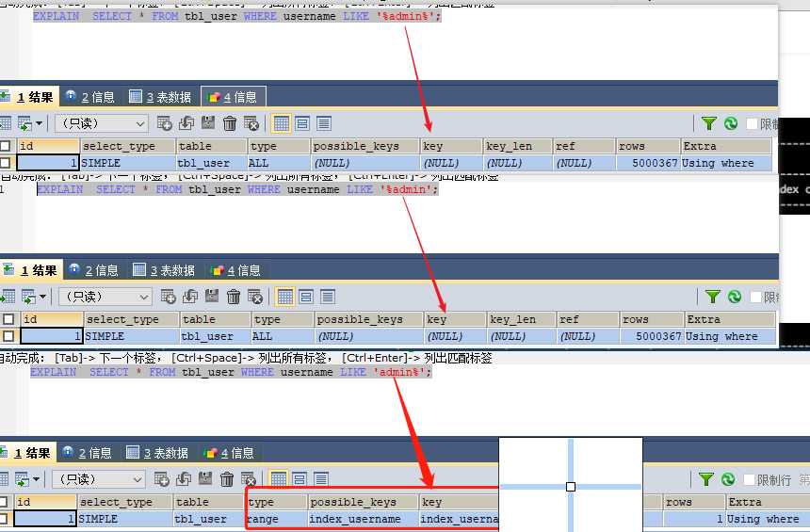Select text view icon in LIKE '%admin' pane

coord(328,297)
